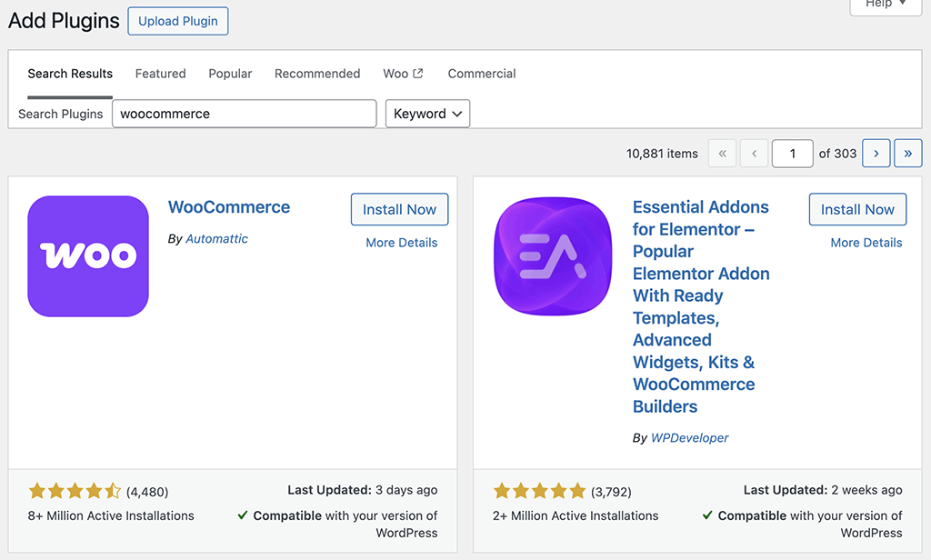
Task: Visit the Automattic author link
Action: [216, 239]
